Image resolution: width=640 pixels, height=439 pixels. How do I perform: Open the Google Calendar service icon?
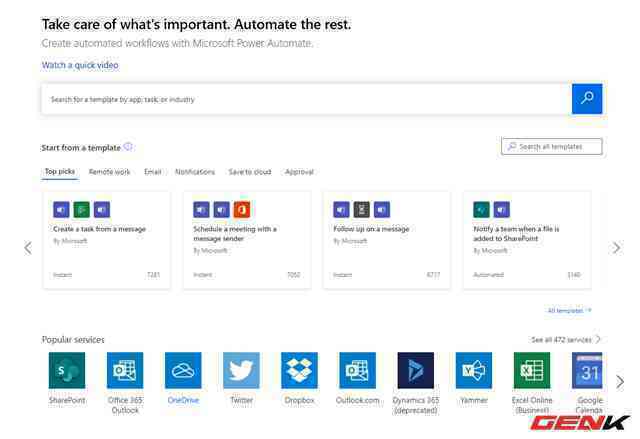coord(587,370)
